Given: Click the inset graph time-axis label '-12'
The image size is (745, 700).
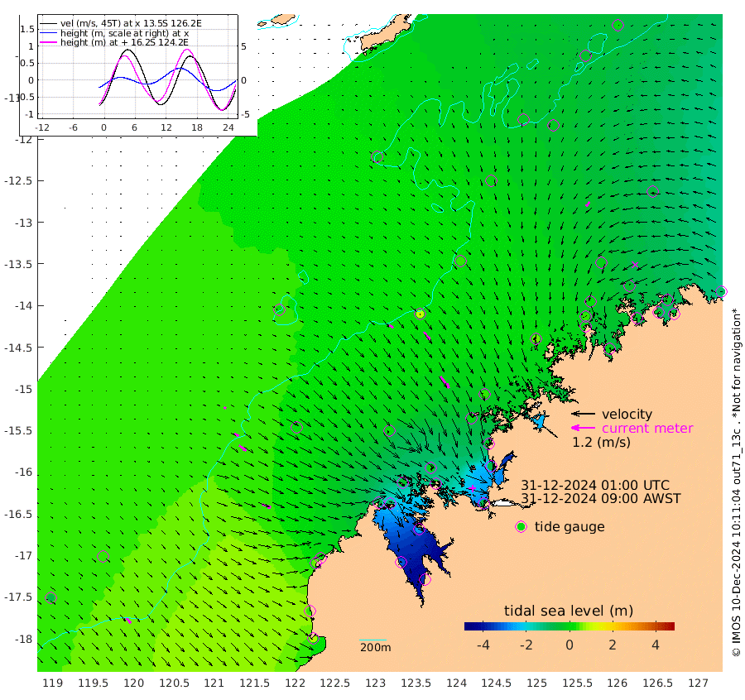Looking at the screenshot, I should pos(42,127).
